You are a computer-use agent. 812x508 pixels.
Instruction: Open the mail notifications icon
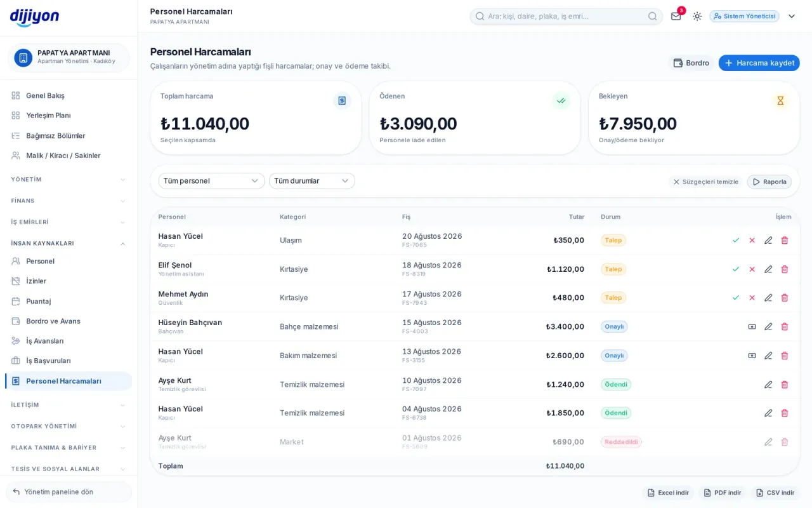click(676, 16)
